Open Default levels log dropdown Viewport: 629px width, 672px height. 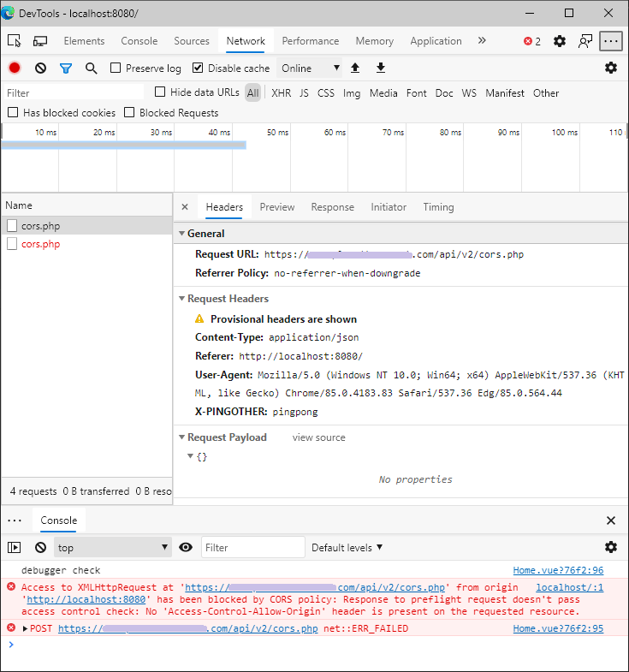coord(347,547)
